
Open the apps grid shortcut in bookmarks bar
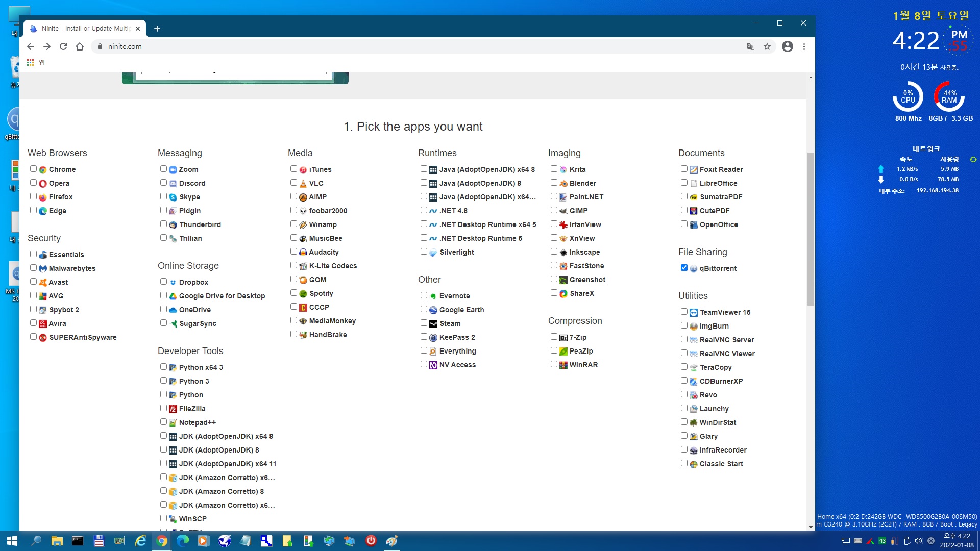(31, 62)
